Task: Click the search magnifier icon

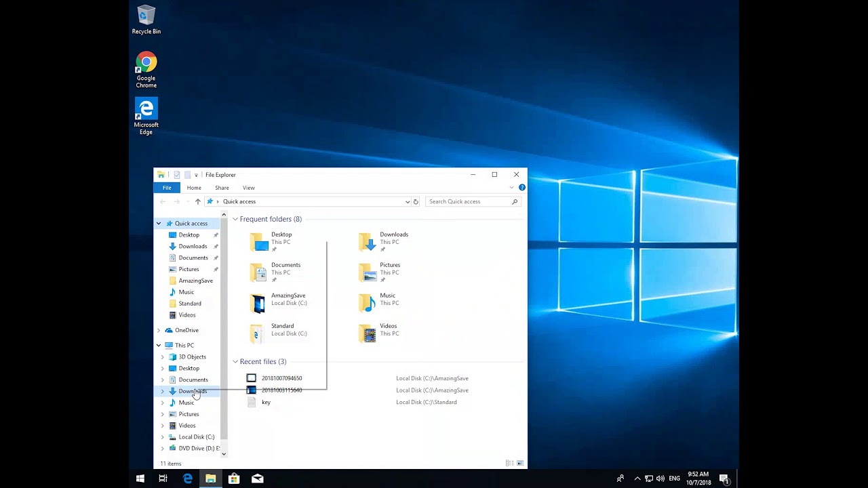Action: point(515,201)
